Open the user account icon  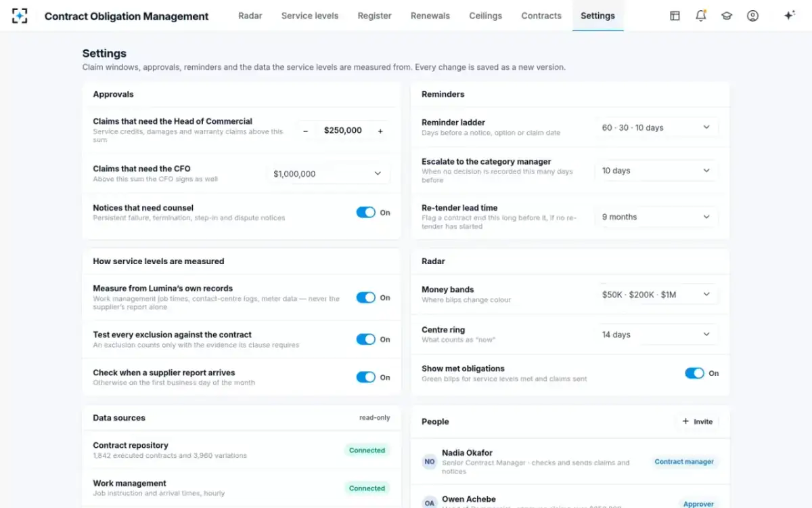(752, 16)
